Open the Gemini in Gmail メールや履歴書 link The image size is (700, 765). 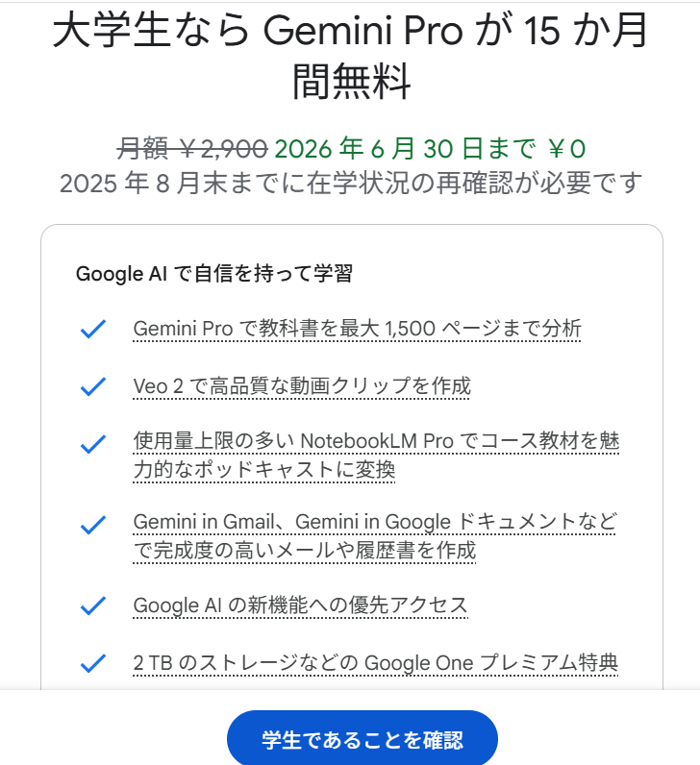pos(375,535)
